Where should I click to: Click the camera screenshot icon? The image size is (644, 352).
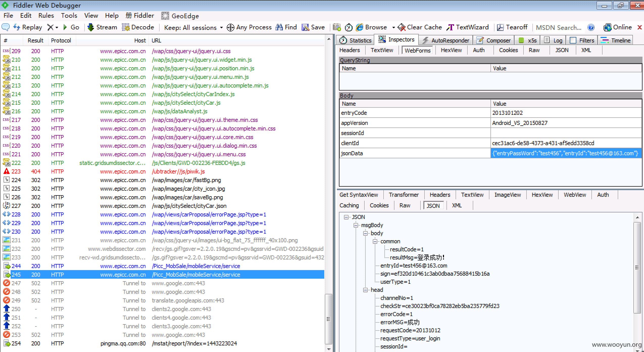337,27
